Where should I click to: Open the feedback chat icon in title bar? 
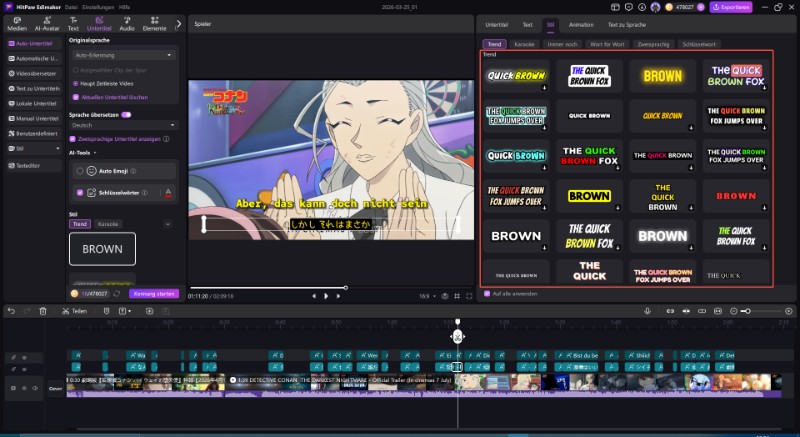(629, 7)
